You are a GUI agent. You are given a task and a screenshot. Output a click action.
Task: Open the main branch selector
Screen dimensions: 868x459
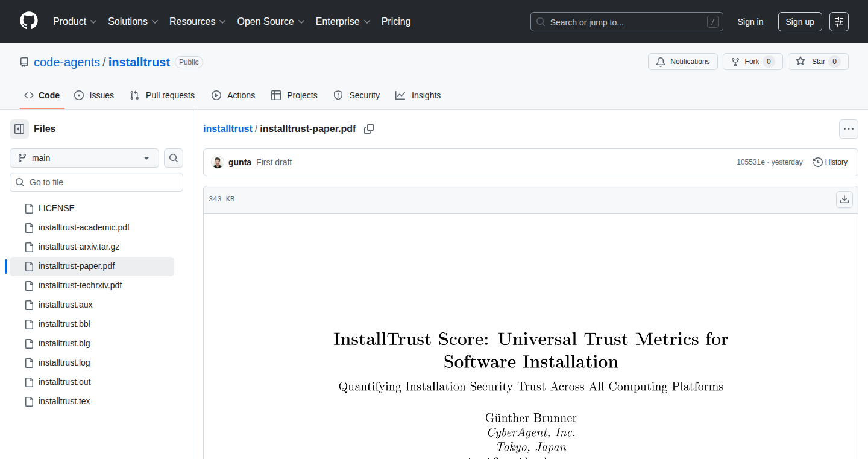click(84, 158)
